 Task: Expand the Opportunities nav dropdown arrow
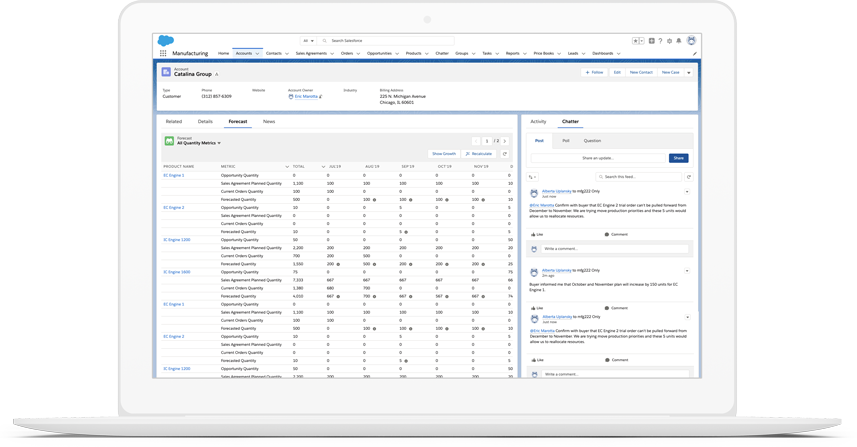pyautogui.click(x=397, y=54)
